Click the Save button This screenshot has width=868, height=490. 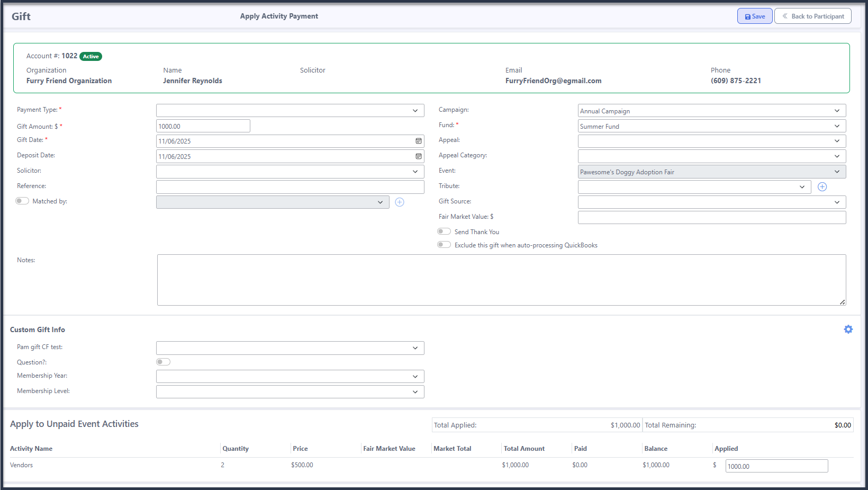click(754, 16)
